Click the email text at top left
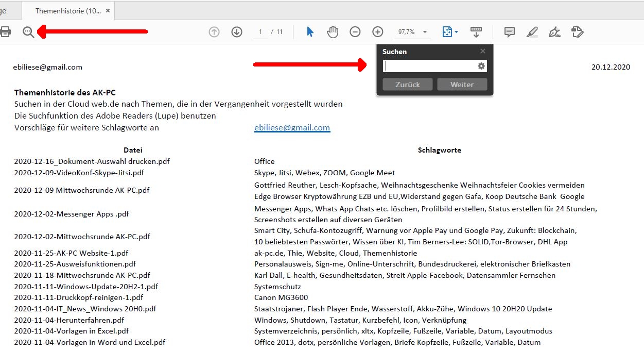Screen dimensions: 644x350 tap(48, 67)
